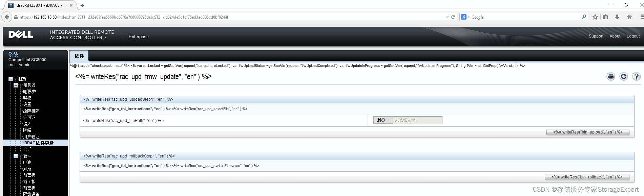Open 风扇 in the tree
644x196 pixels.
[27, 169]
